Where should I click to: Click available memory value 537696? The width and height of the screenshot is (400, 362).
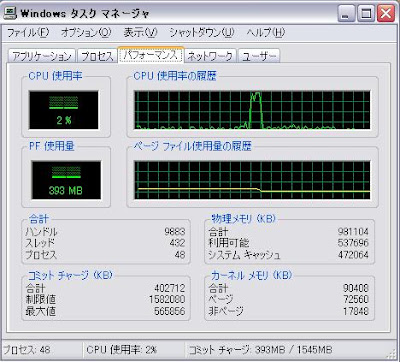click(x=353, y=243)
